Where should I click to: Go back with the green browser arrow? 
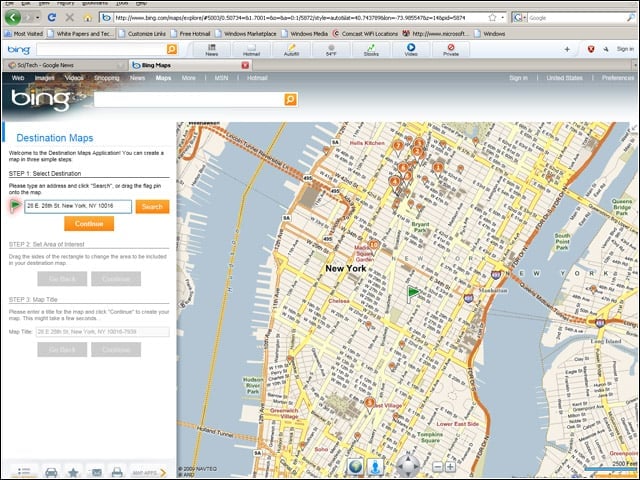pos(13,18)
